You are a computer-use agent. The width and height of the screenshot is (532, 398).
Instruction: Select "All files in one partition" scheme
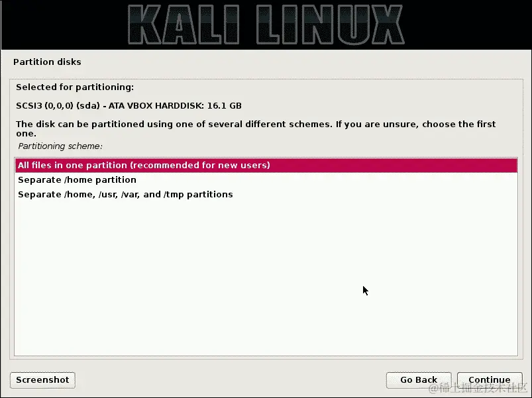coord(266,165)
